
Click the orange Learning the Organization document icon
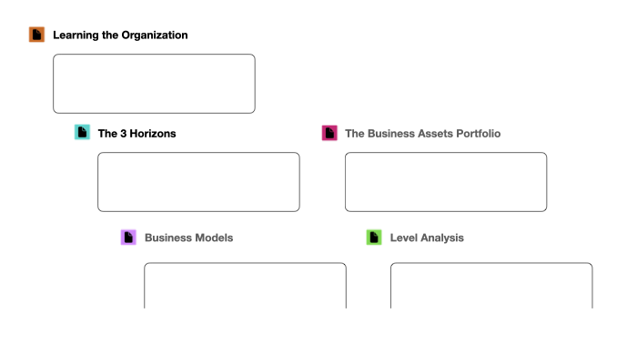(x=36, y=35)
